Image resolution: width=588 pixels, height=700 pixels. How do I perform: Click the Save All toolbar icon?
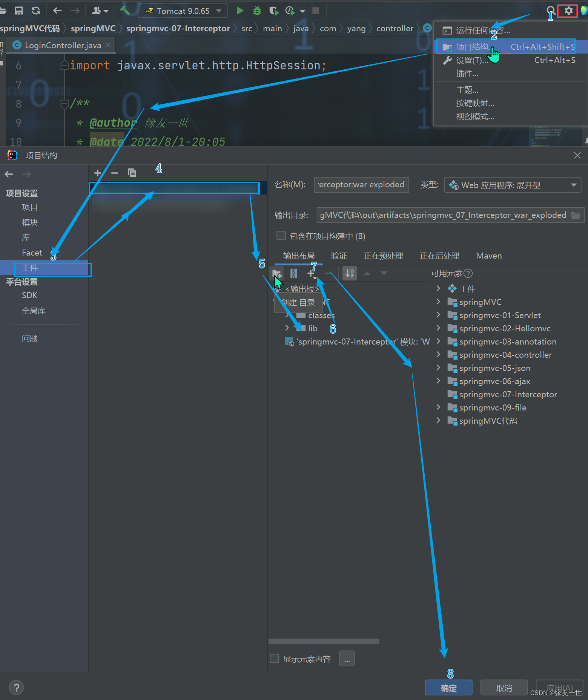[19, 11]
